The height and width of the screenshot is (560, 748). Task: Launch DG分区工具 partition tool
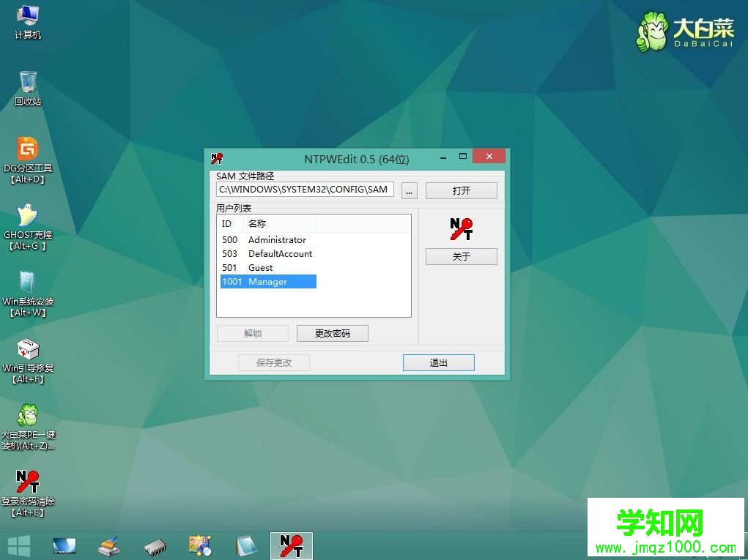(28, 152)
